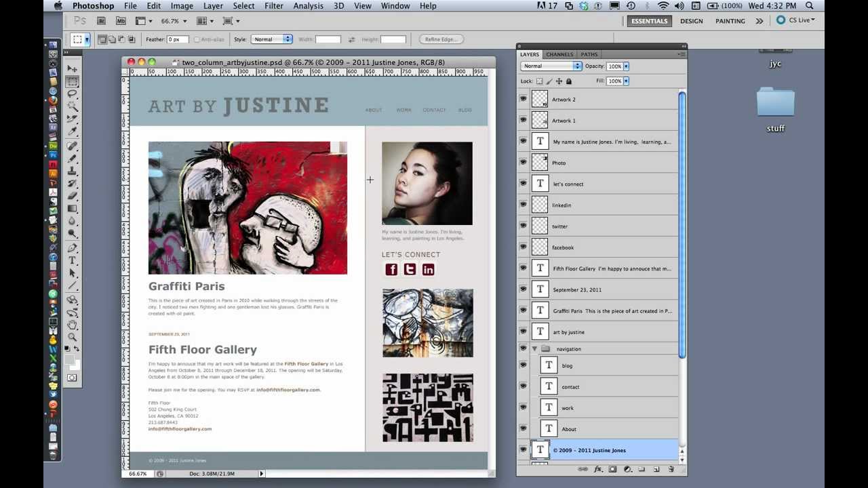Select the Gradient tool
868x488 pixels.
(72, 209)
